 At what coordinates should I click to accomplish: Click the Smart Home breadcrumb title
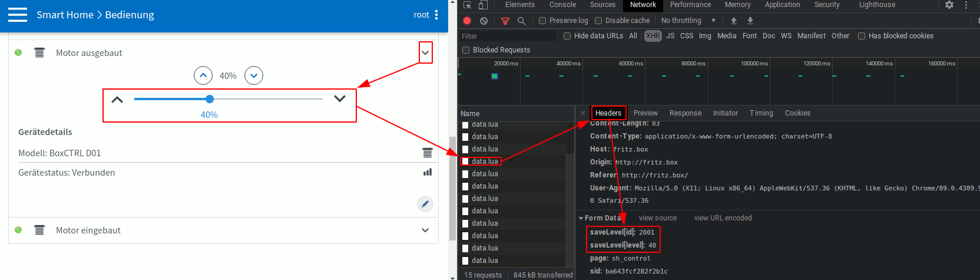coord(65,15)
